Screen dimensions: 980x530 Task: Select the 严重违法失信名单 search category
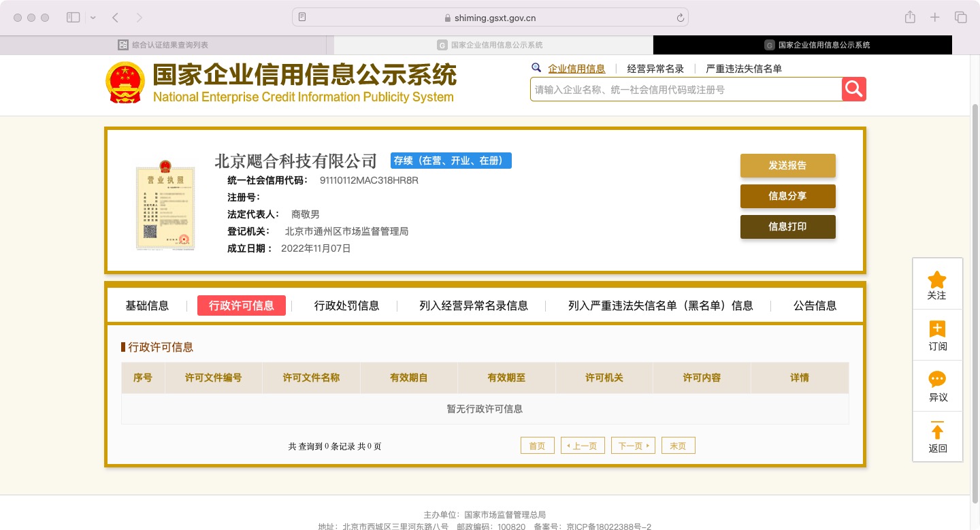click(x=744, y=69)
